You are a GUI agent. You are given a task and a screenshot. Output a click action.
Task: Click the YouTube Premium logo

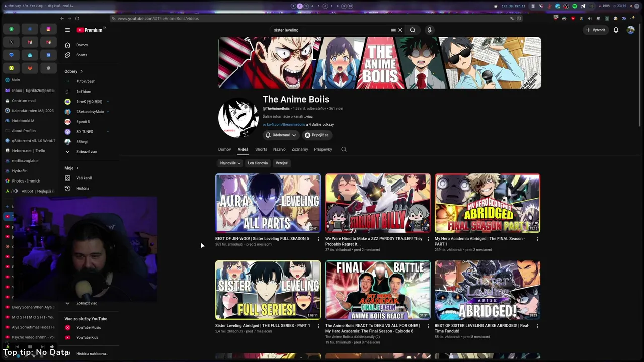90,30
